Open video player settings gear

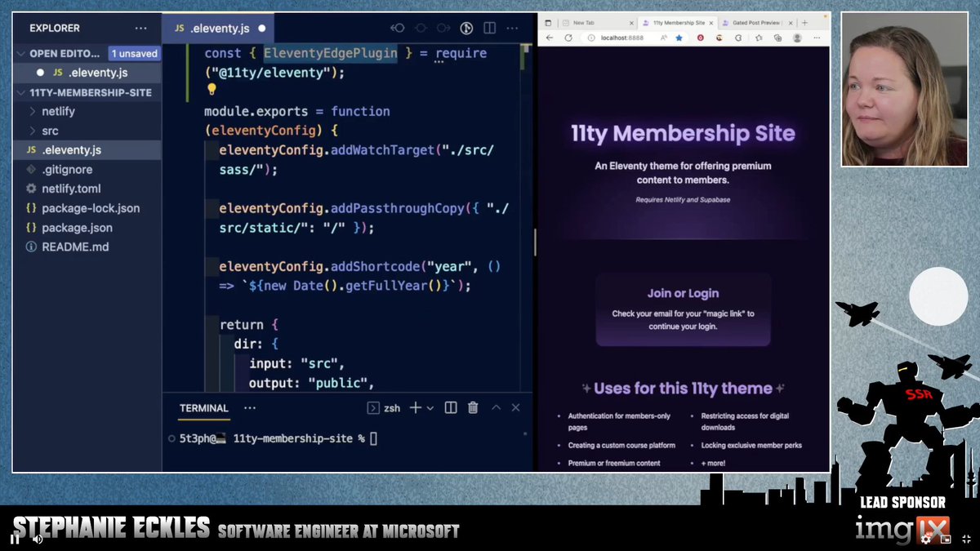pyautogui.click(x=925, y=539)
